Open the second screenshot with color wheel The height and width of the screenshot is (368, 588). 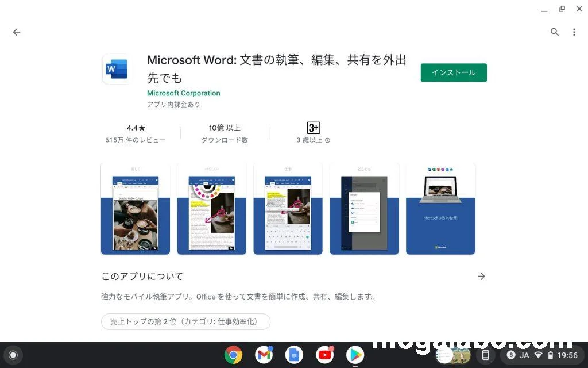tap(211, 209)
